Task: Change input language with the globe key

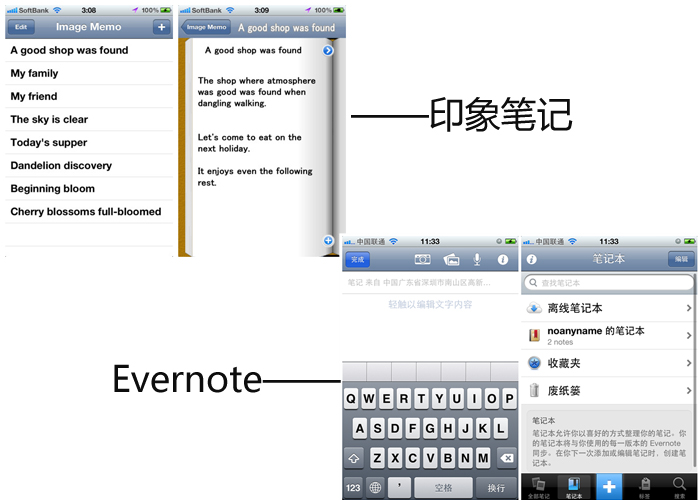Action: click(375, 488)
